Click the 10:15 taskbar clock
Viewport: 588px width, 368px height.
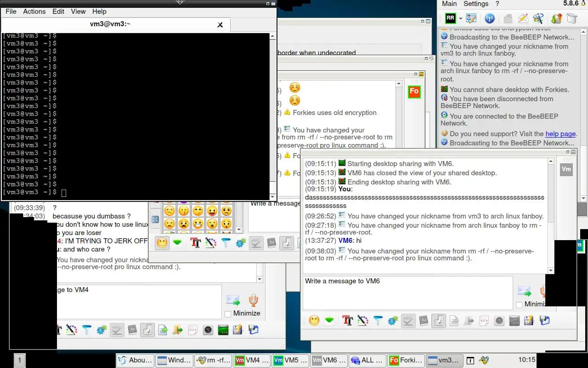click(x=527, y=360)
